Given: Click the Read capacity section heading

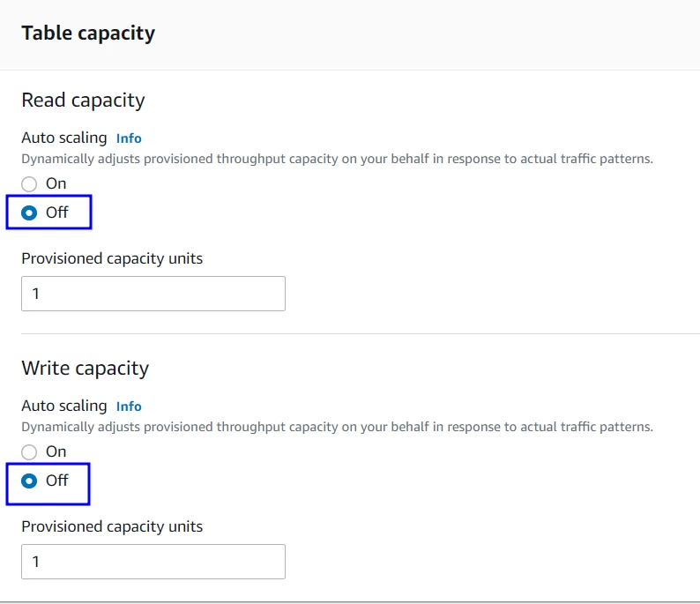Looking at the screenshot, I should (83, 101).
